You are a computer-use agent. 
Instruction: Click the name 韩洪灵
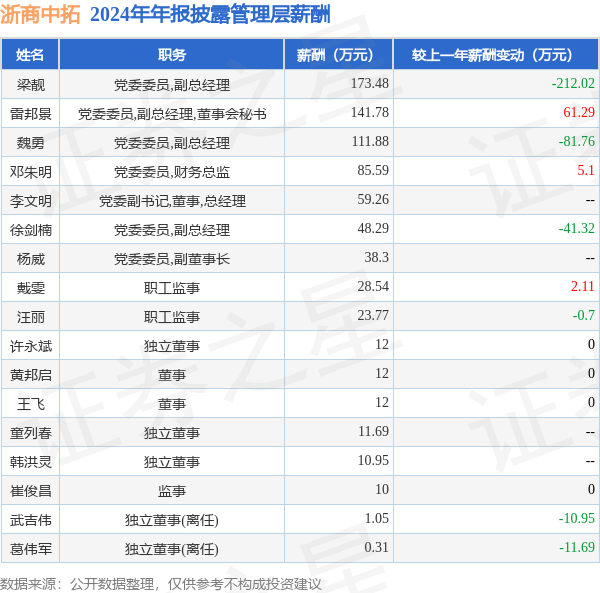click(31, 462)
